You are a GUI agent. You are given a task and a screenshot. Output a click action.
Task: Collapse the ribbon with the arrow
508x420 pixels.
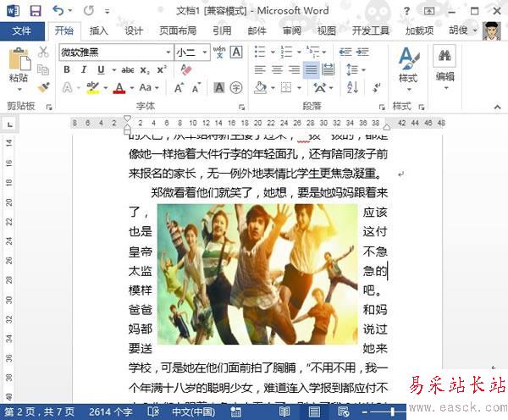[498, 107]
